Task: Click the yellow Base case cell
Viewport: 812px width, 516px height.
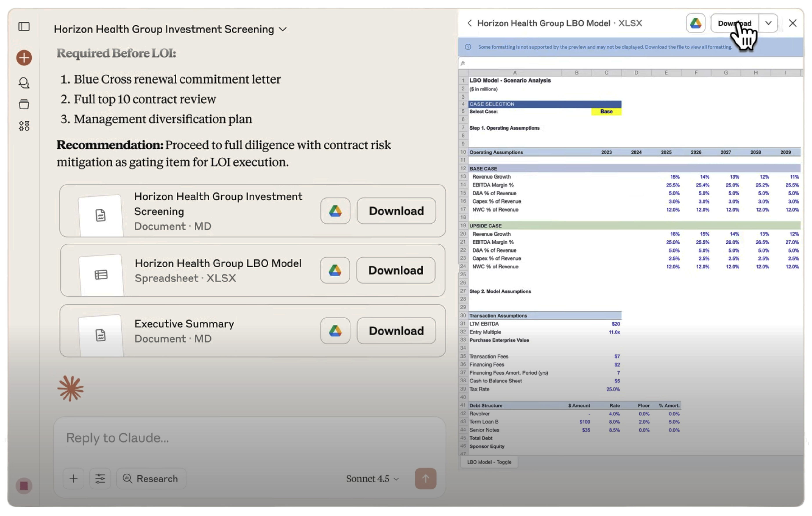Action: [606, 112]
